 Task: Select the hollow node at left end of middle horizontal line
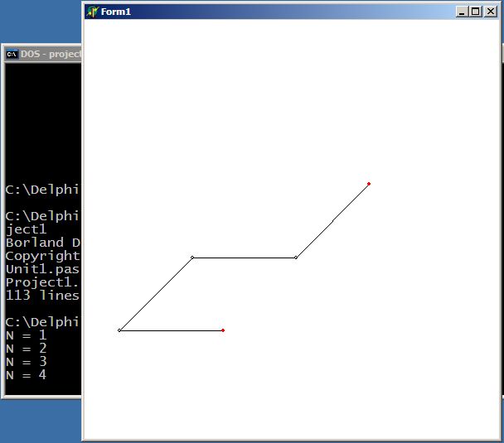(x=192, y=258)
